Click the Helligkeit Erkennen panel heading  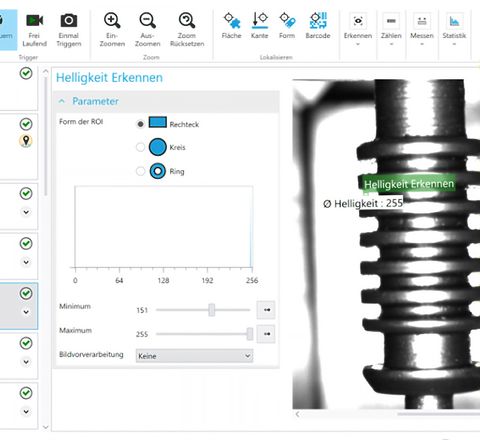point(109,77)
